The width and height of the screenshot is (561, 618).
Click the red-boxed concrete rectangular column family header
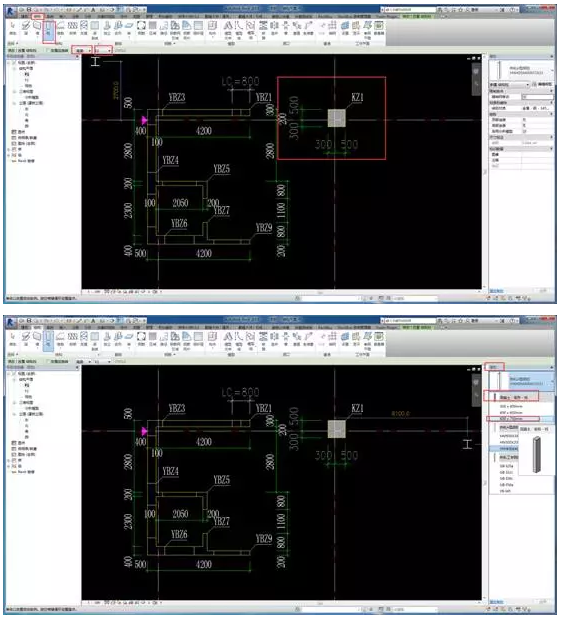[511, 396]
